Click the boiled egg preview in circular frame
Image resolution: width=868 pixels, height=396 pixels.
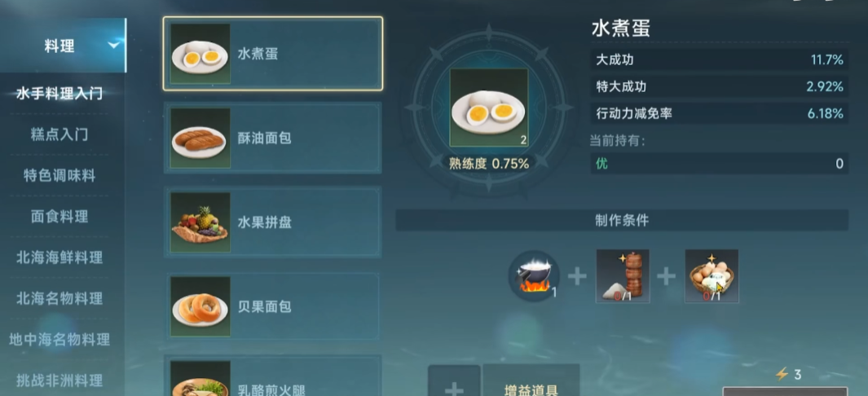click(x=488, y=108)
